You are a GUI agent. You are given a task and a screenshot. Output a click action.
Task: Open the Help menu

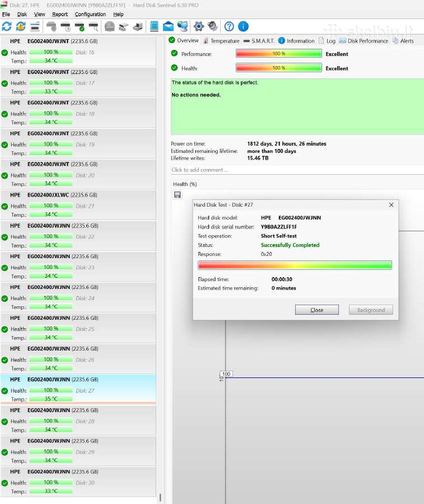pos(118,14)
